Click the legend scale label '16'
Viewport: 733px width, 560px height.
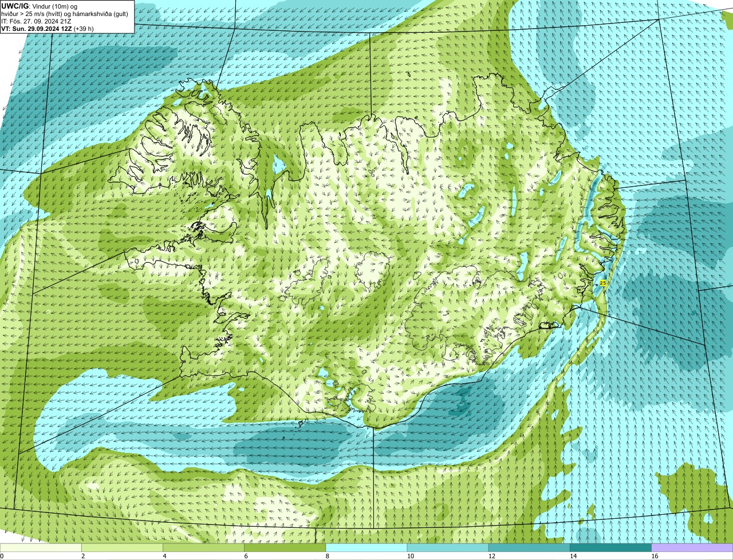[x=655, y=556]
